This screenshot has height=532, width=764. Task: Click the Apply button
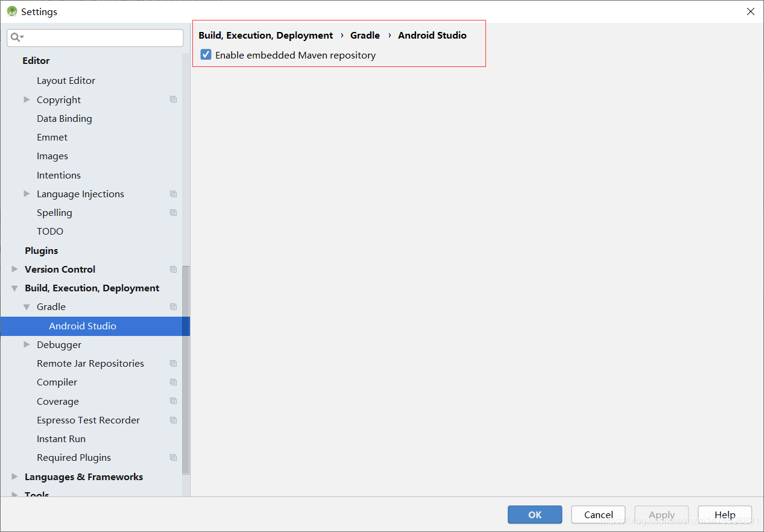point(661,515)
